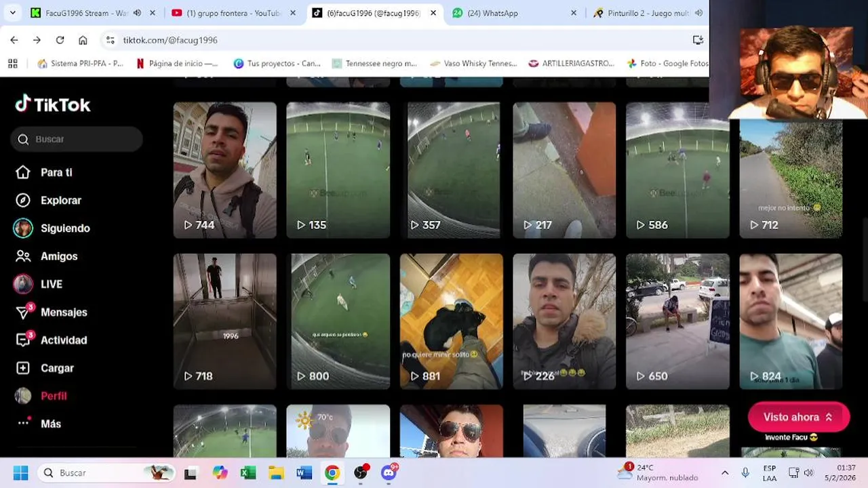
Task: Open Cargar upload page
Action: pyautogui.click(x=45, y=368)
